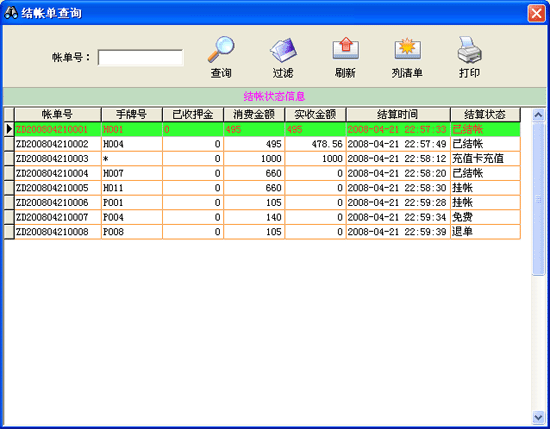This screenshot has width=550, height=429.
Task: Sort by 手牌号 column header
Action: [x=132, y=115]
